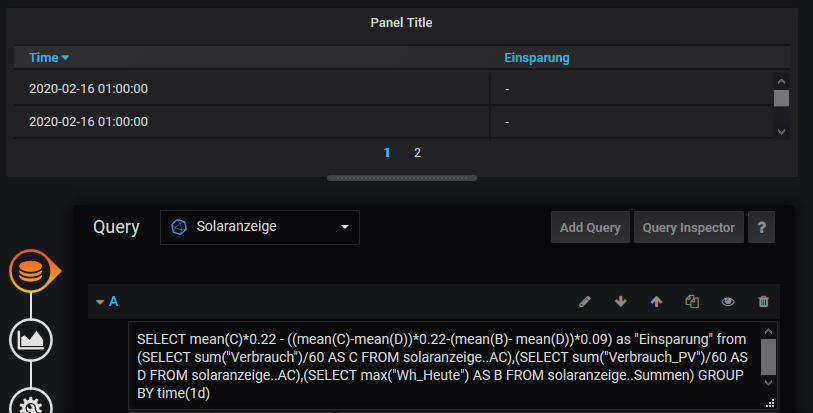Viewport: 813px width, 413px height.
Task: Move query A down with arrow icon
Action: pos(620,301)
